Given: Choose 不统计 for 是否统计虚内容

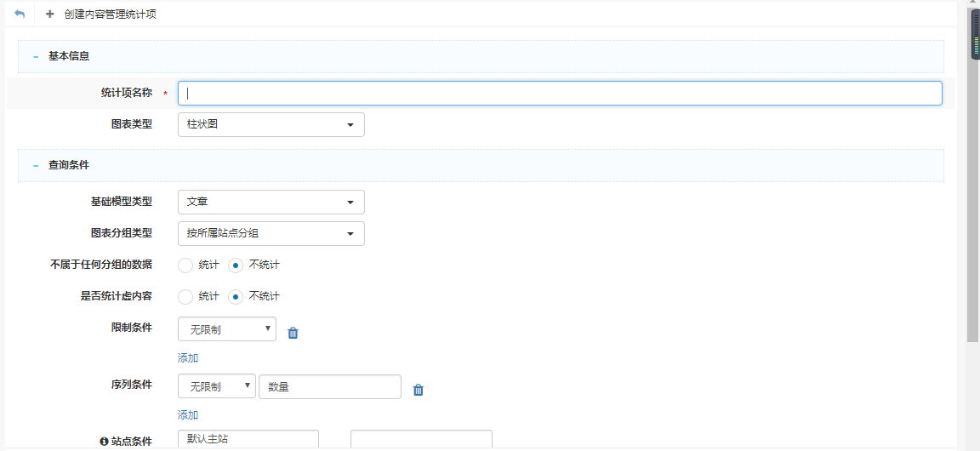Looking at the screenshot, I should [236, 296].
